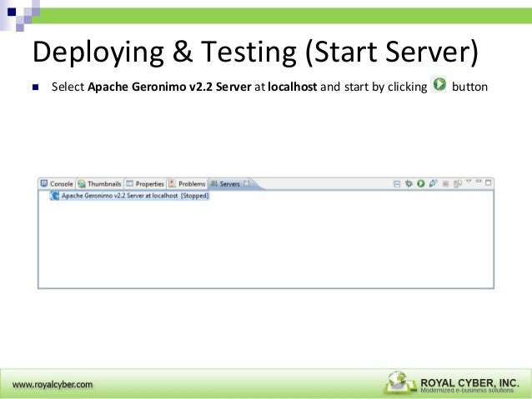This screenshot has width=532, height=399.
Task: Click the Thumbnails tab icon
Action: (x=82, y=184)
